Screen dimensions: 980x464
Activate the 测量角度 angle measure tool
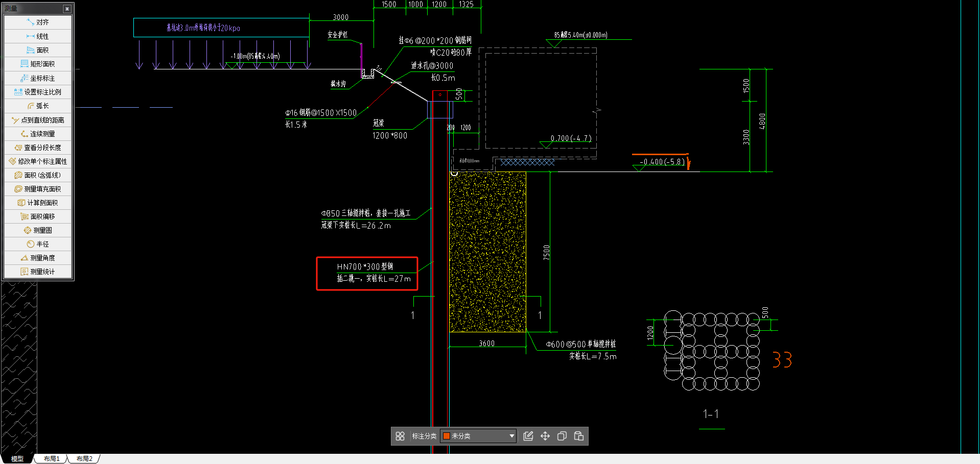38,258
